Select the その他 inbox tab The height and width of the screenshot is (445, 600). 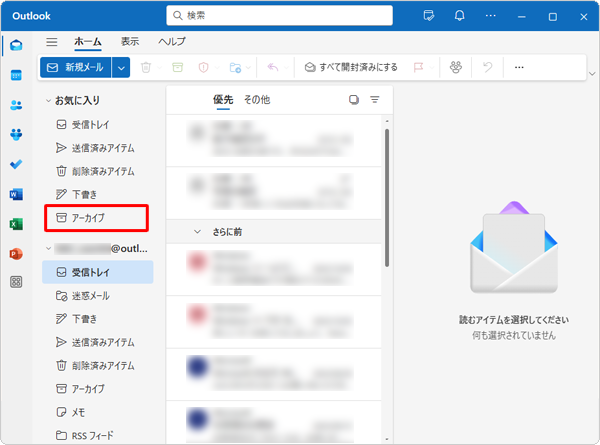point(257,100)
